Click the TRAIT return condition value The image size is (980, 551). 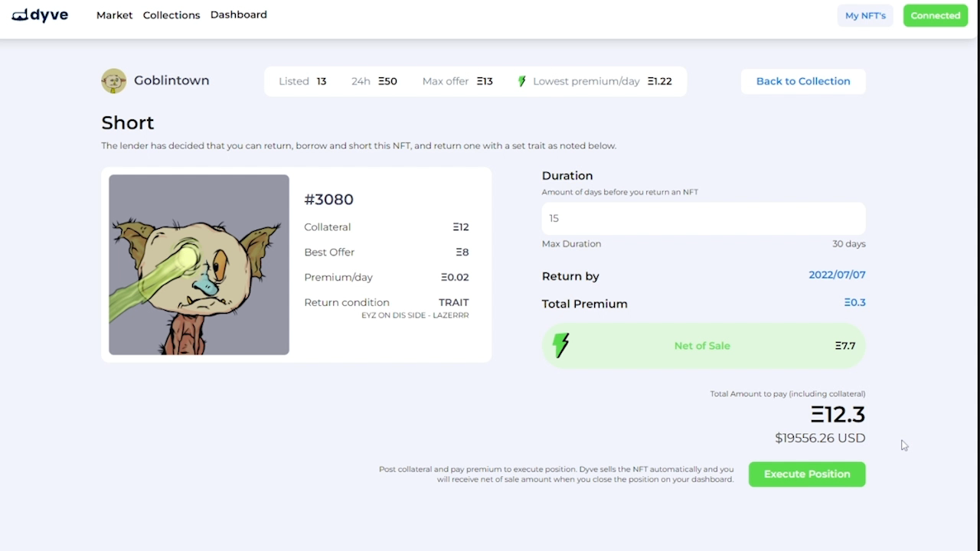(x=454, y=302)
